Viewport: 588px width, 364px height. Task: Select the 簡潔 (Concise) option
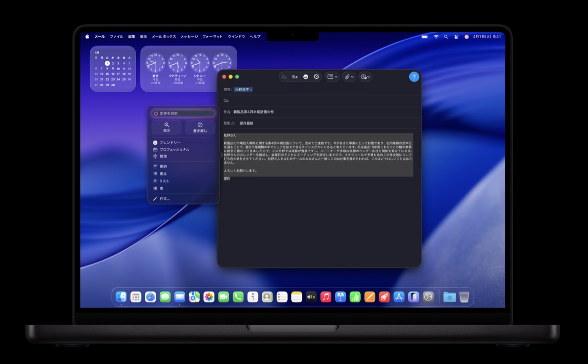click(x=163, y=156)
